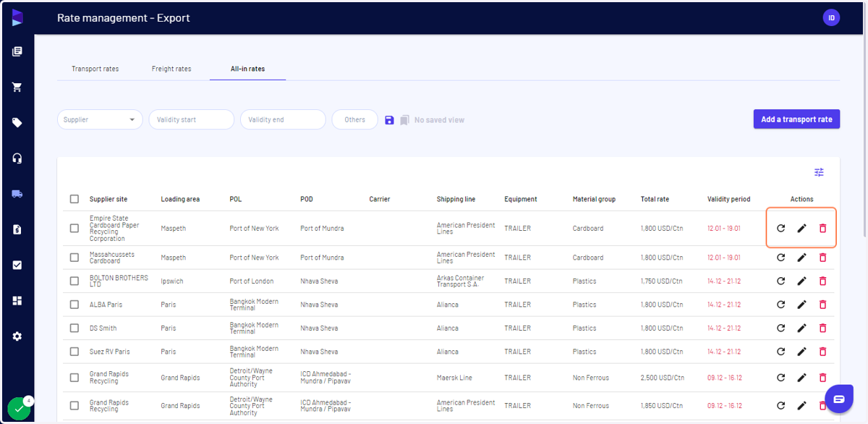The height and width of the screenshot is (424, 868).
Task: Click the Maersk Line shipping line cell
Action: pyautogui.click(x=454, y=378)
